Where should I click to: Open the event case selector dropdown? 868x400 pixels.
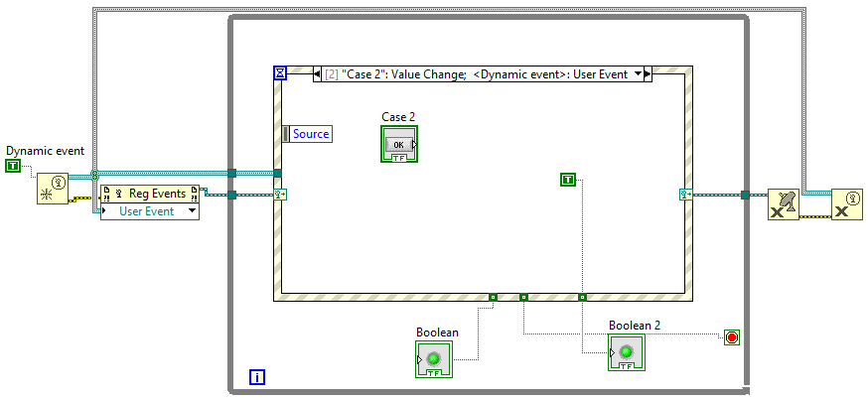[x=638, y=74]
